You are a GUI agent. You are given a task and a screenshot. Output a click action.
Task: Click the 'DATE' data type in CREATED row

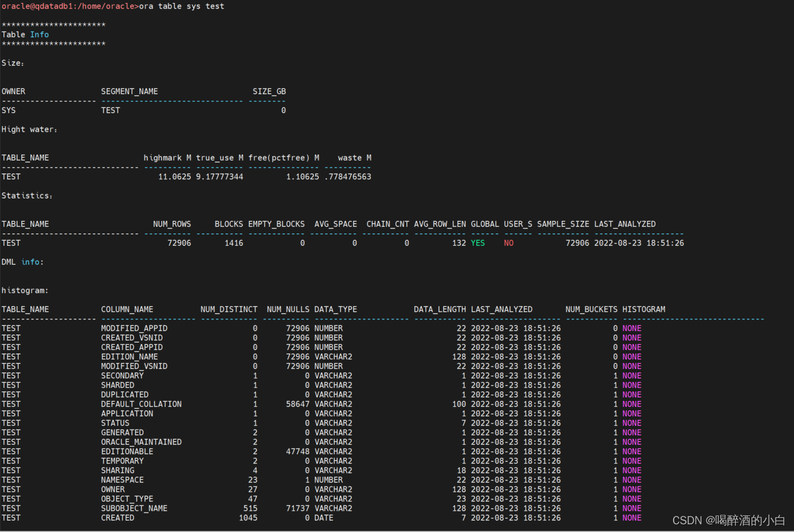click(x=324, y=518)
